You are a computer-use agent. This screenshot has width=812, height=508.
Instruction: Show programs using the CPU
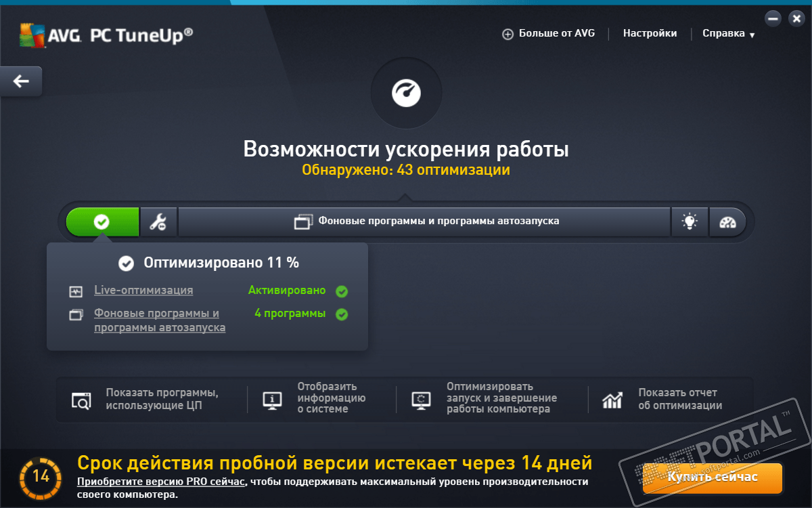162,399
